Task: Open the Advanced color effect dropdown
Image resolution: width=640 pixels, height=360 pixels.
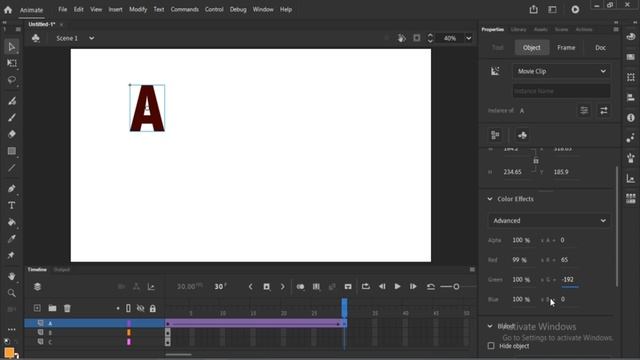Action: coord(549,220)
